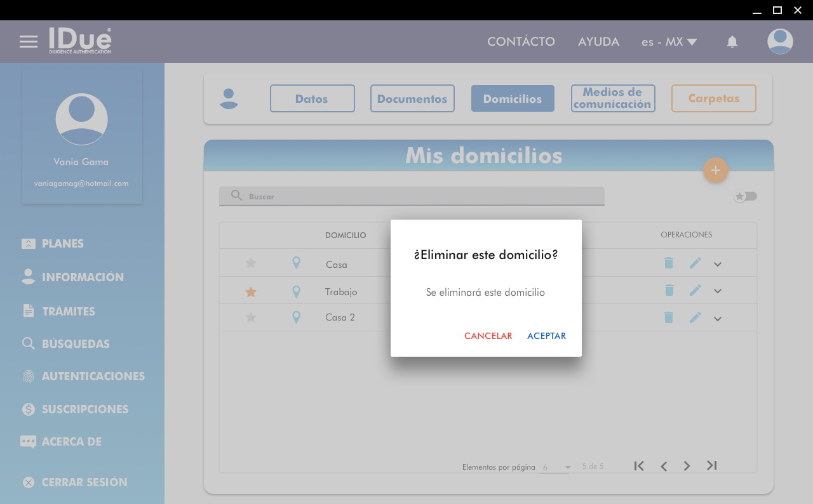Open the elements per page dropdown

pos(556,467)
